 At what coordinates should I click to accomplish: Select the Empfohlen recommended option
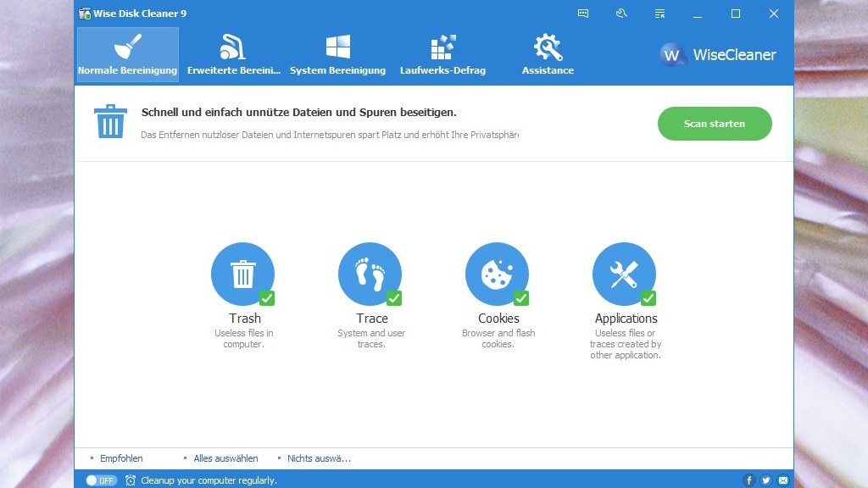coord(121,458)
